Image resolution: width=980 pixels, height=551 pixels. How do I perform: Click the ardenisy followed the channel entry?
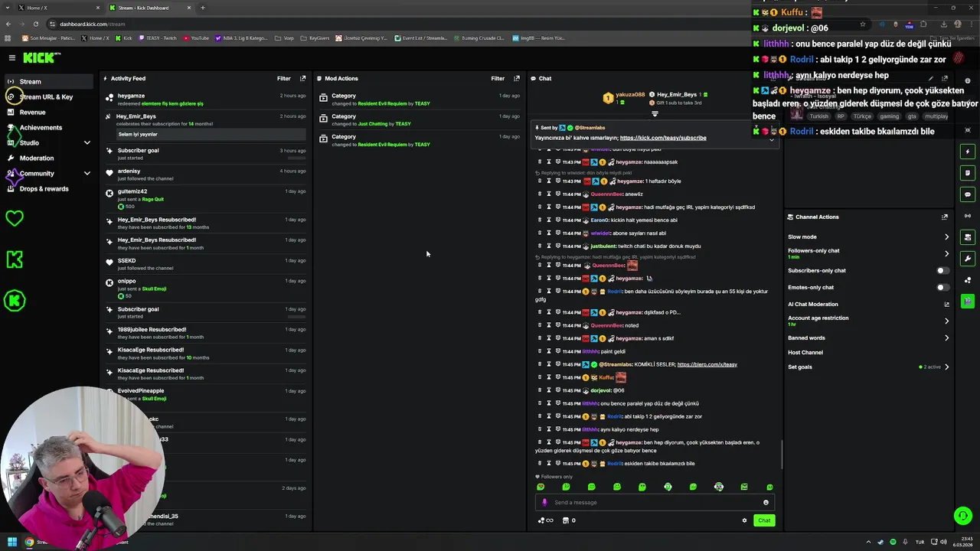(207, 174)
